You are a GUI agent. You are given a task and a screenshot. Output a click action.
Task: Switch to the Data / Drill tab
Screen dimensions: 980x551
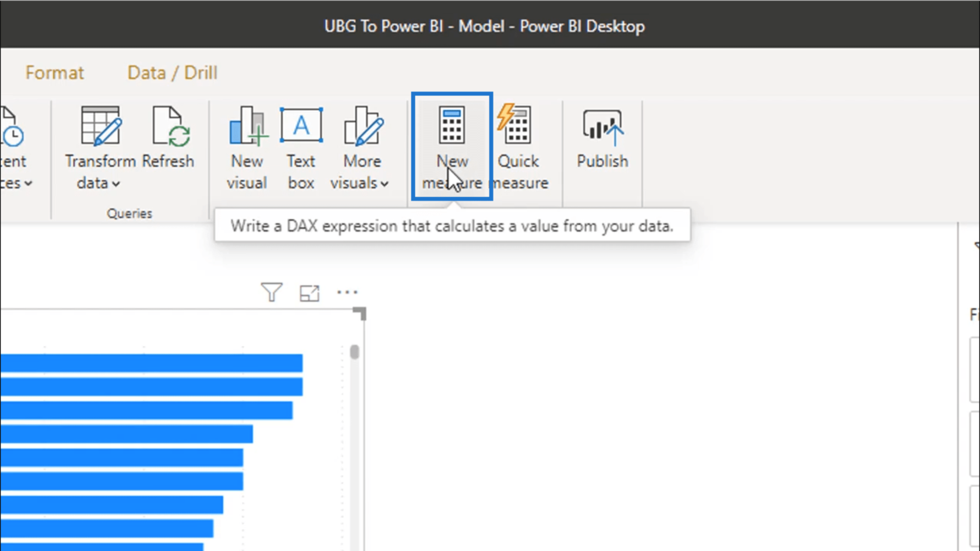172,73
